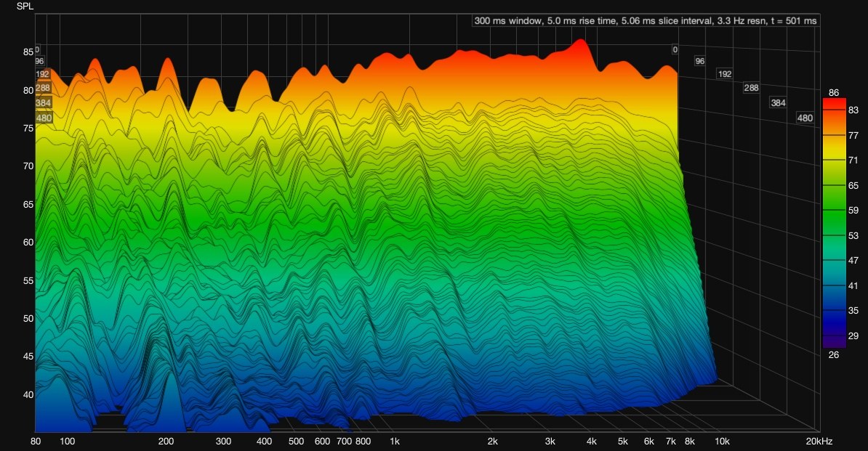Click the 86 maximum value above color legend
Screen dimensions: 868x451
[x=834, y=92]
